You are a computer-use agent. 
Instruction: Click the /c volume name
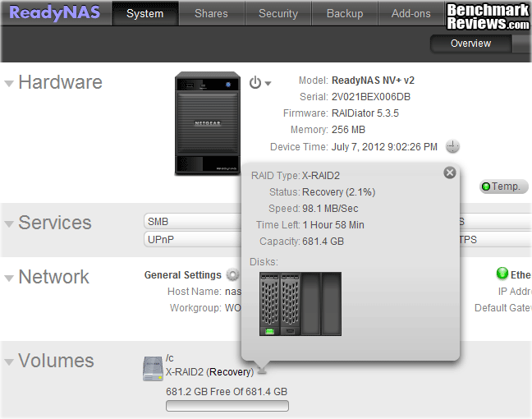point(169,358)
